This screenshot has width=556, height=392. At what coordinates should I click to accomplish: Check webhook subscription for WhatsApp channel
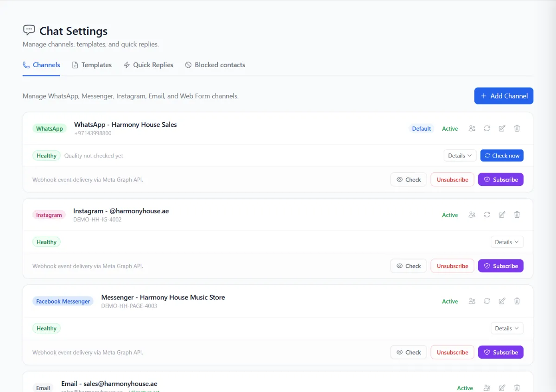pyautogui.click(x=408, y=179)
